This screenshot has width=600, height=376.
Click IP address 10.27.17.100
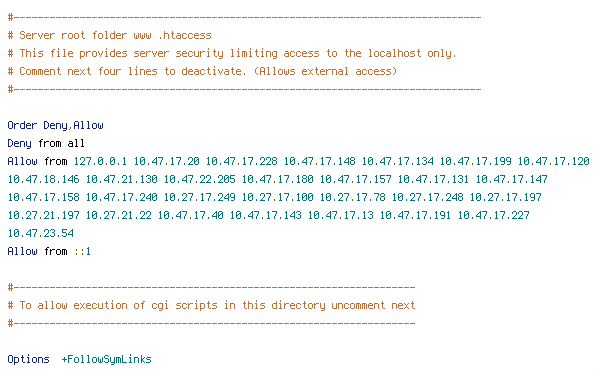click(277, 197)
